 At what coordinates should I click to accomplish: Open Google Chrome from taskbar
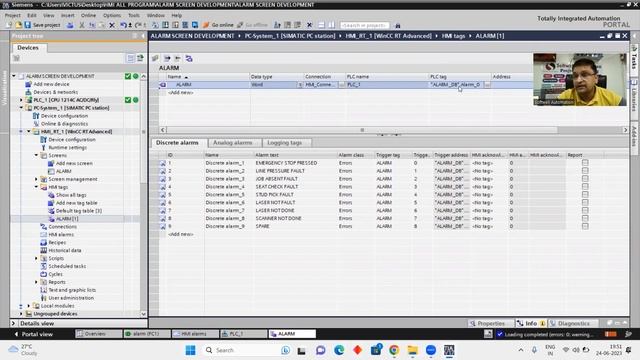coord(394,350)
